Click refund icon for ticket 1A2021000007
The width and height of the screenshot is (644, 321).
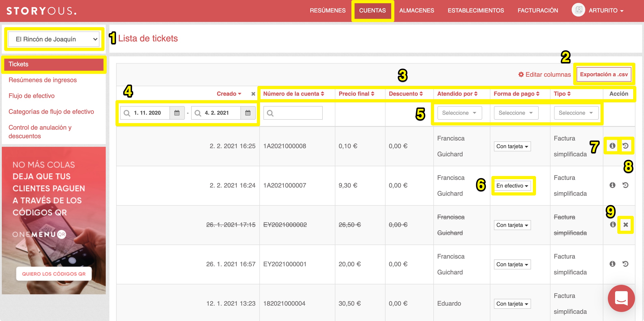625,185
